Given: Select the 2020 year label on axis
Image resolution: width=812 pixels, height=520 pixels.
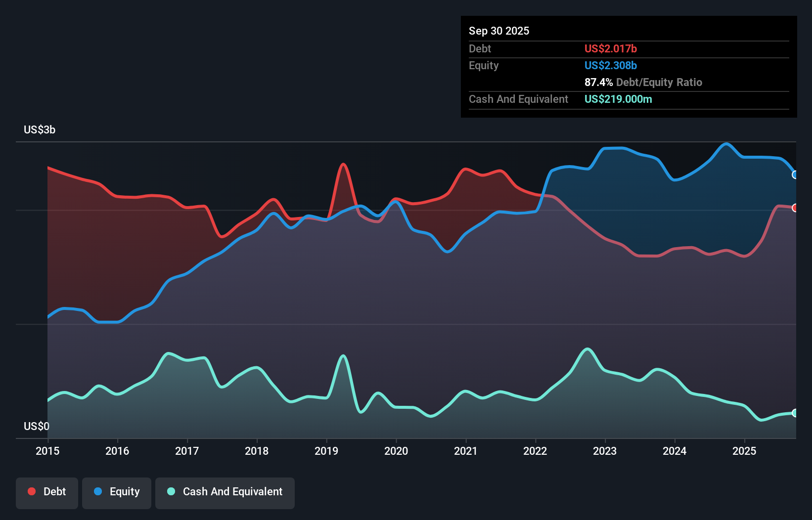Looking at the screenshot, I should tap(396, 451).
